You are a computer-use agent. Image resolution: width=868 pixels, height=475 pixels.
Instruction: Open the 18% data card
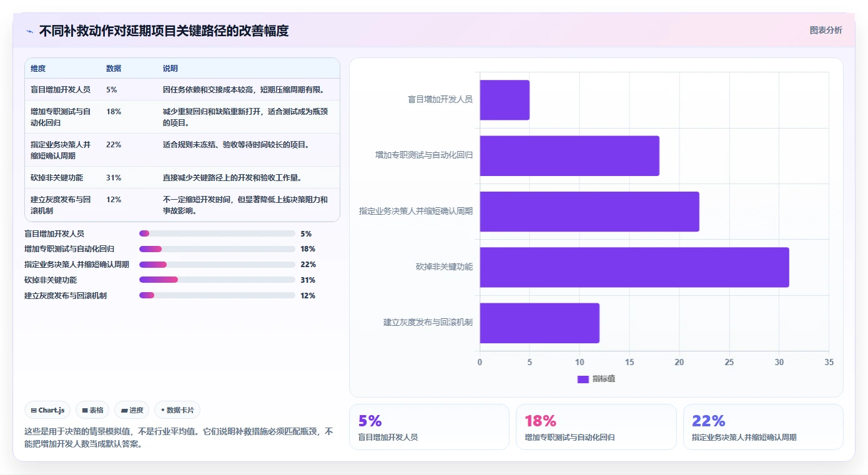[x=596, y=427]
